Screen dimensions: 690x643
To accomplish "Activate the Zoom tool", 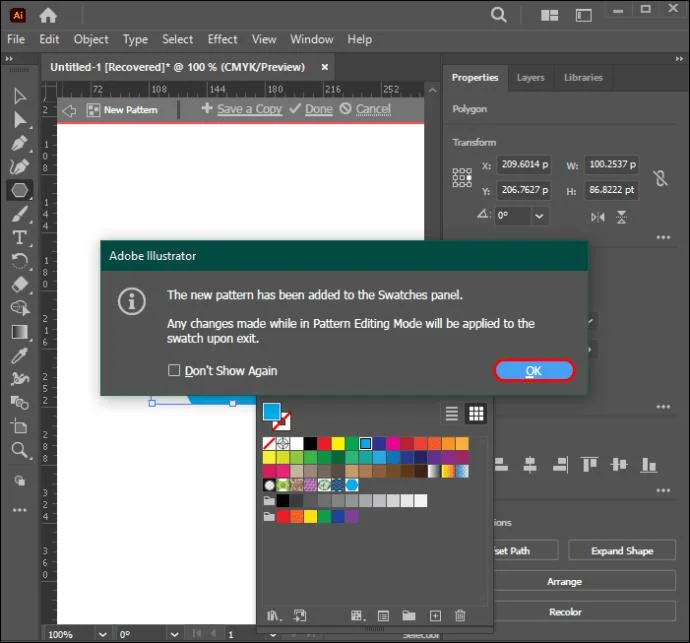I will click(x=19, y=449).
